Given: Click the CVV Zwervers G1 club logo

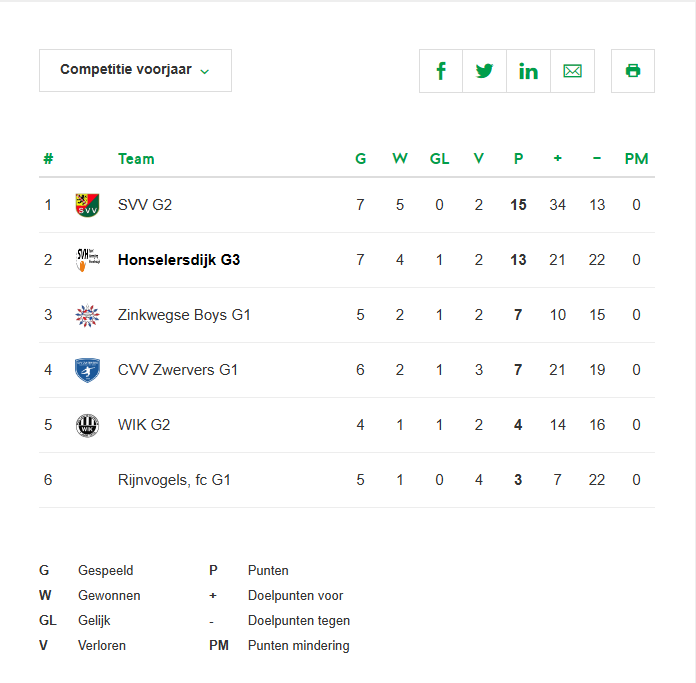Looking at the screenshot, I should (87, 370).
